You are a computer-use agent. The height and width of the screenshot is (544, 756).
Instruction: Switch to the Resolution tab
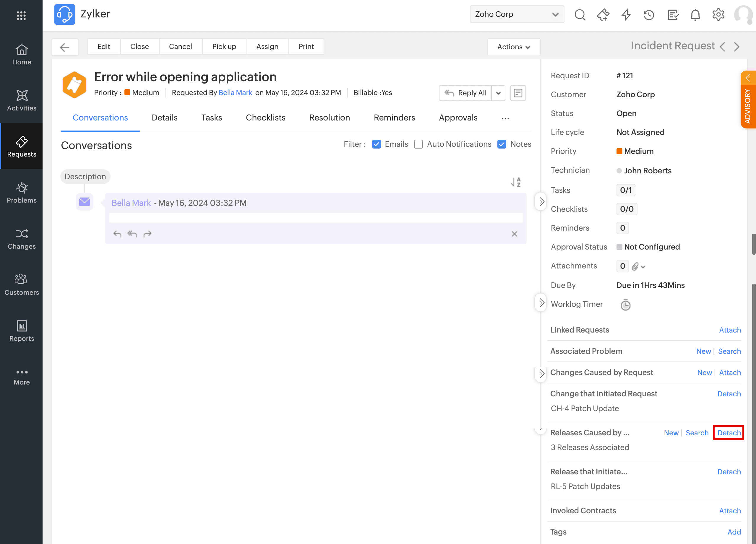click(x=329, y=118)
